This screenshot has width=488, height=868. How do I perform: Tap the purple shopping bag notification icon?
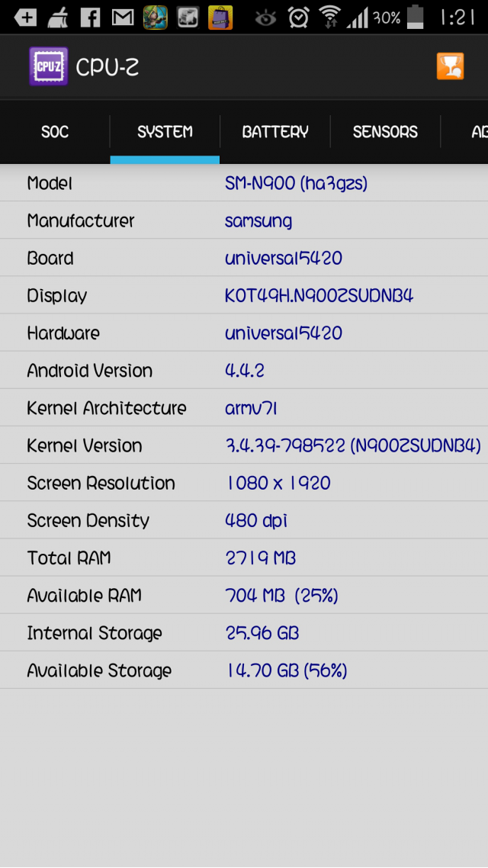point(220,17)
